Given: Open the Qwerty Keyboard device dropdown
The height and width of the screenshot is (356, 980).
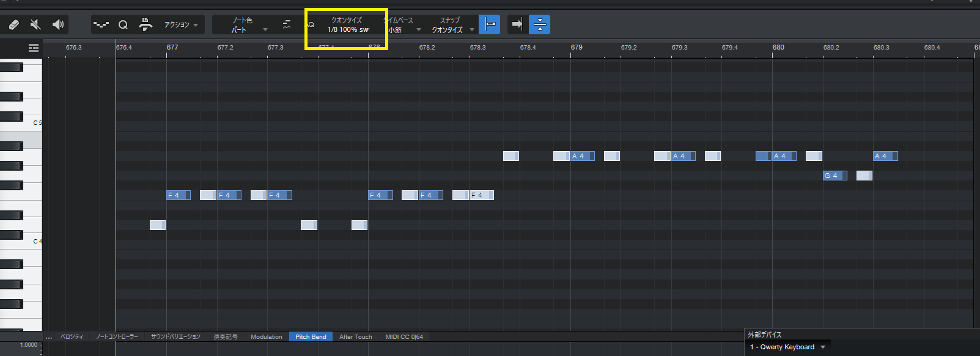Looking at the screenshot, I should point(788,347).
